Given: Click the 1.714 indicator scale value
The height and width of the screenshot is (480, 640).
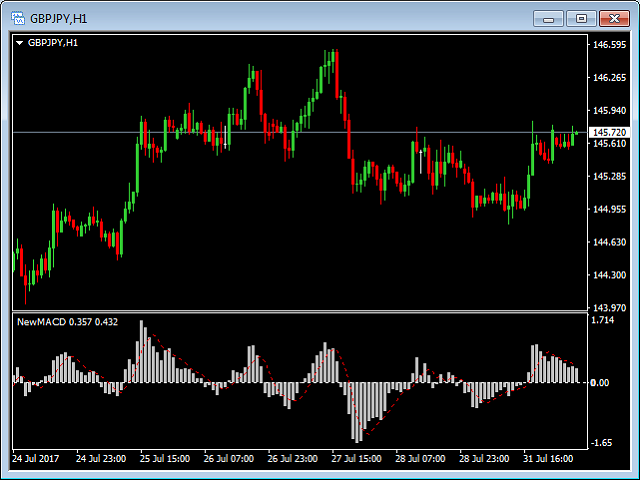Looking at the screenshot, I should 602,321.
